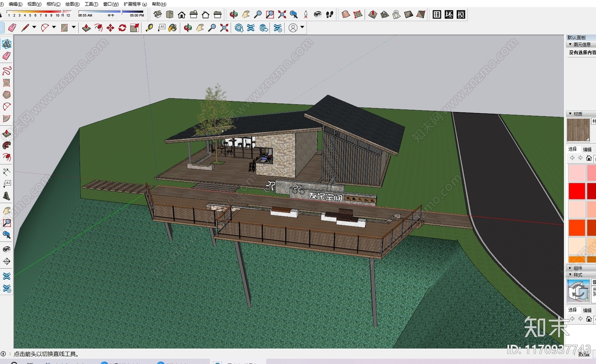Select the Move tool
Viewport: 596px width, 364px height.
coord(110,28)
